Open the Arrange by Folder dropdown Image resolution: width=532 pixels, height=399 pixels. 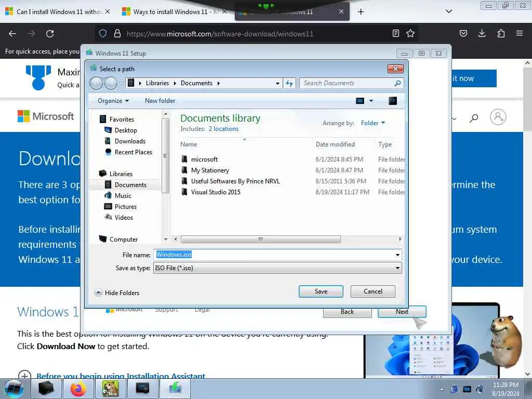pos(373,123)
